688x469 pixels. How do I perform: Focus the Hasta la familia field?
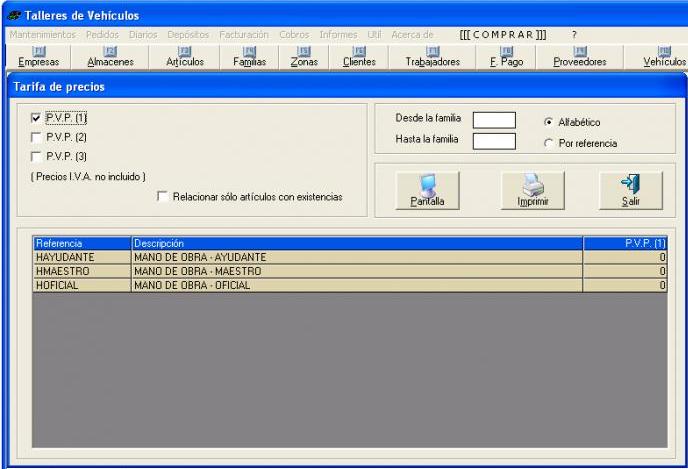494,141
